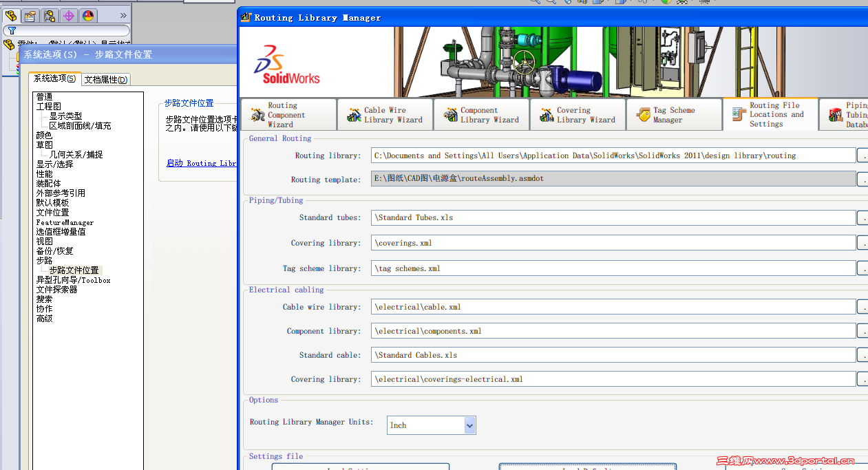
Task: Select 显示类型 under 工程图
Action: (x=65, y=116)
